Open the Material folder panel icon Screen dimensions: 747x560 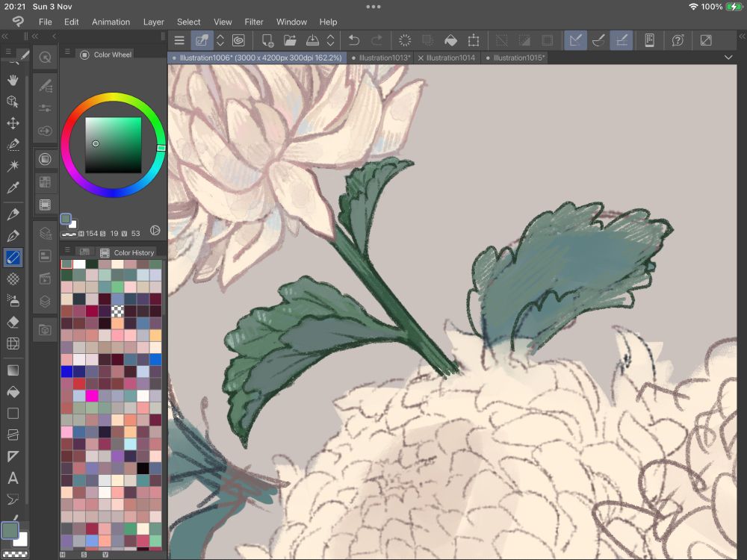(46, 329)
